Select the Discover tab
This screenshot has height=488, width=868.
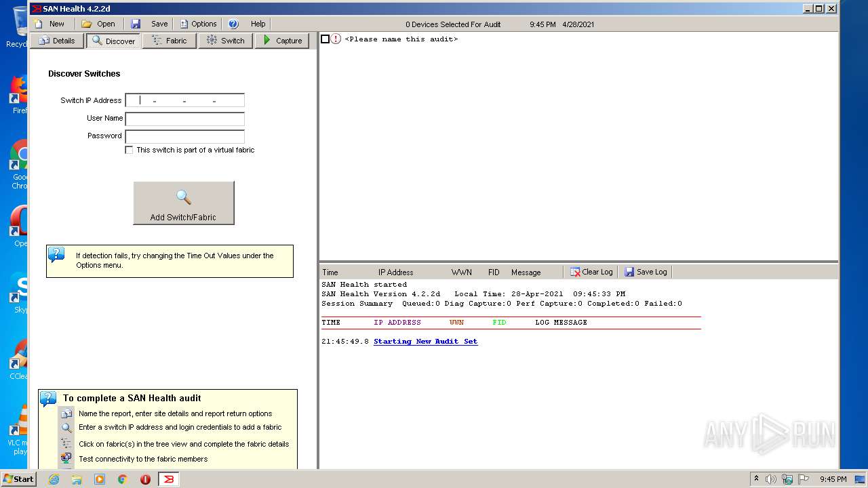(113, 41)
